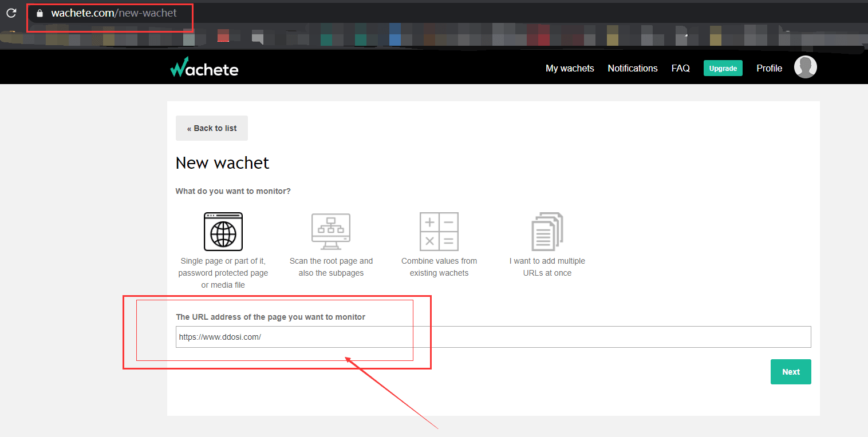The width and height of the screenshot is (868, 437).
Task: Click the 'New wachet' heading
Action: 222,163
